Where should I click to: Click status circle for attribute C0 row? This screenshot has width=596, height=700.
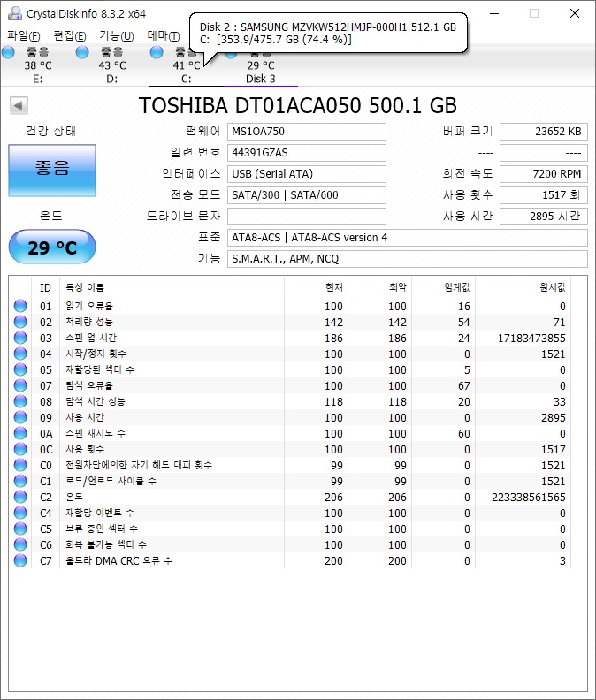(20, 465)
